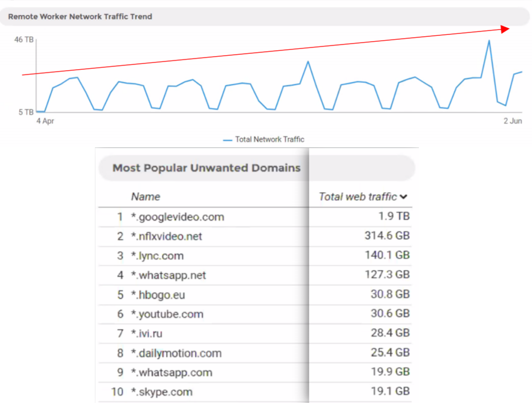Click the Most Popular Unwanted Domains title
Viewport: 532px width, 403px height.
206,168
